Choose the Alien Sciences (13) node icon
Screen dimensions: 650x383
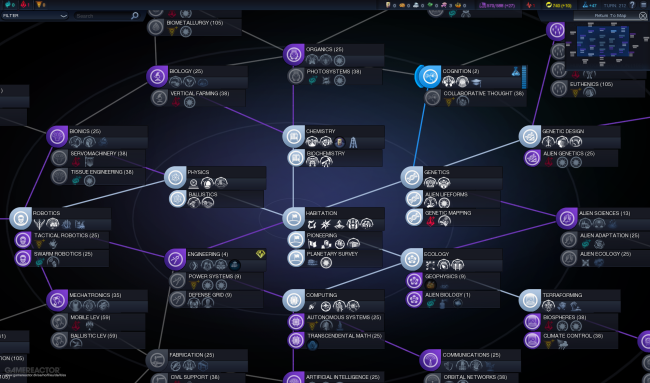(567, 218)
